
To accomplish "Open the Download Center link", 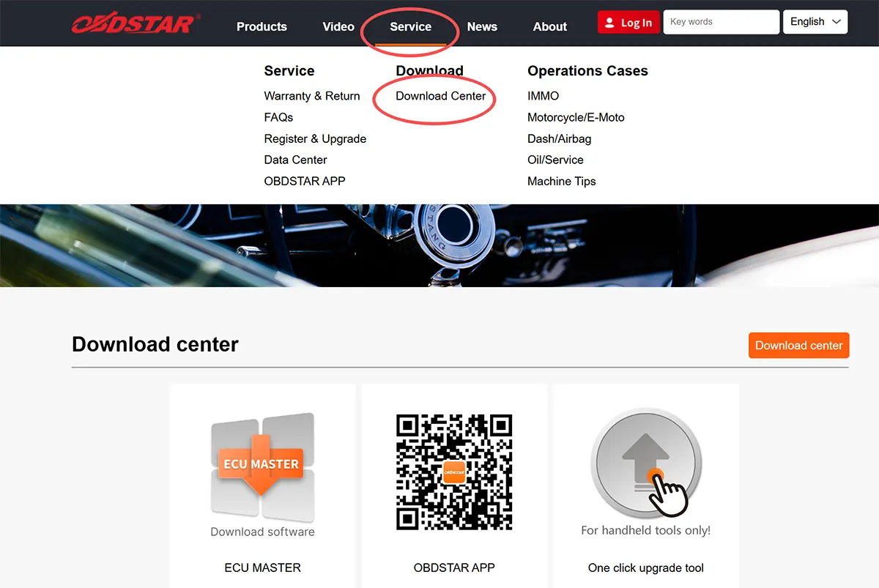I will 441,96.
